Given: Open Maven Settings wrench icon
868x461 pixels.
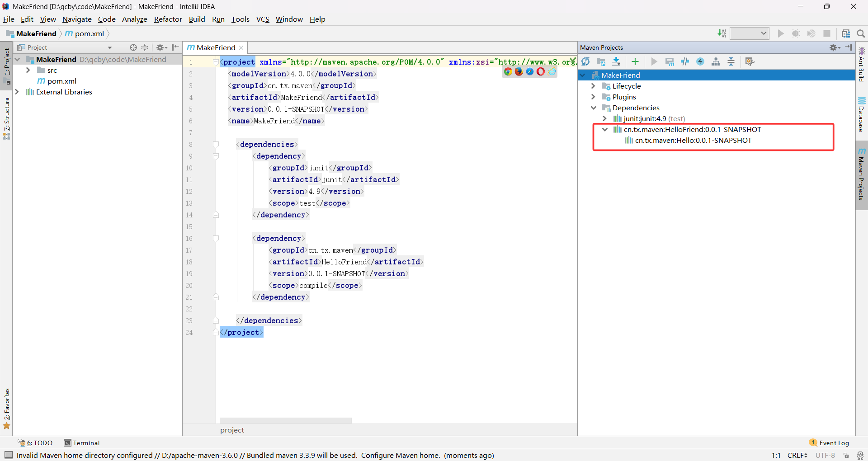Looking at the screenshot, I should (750, 61).
